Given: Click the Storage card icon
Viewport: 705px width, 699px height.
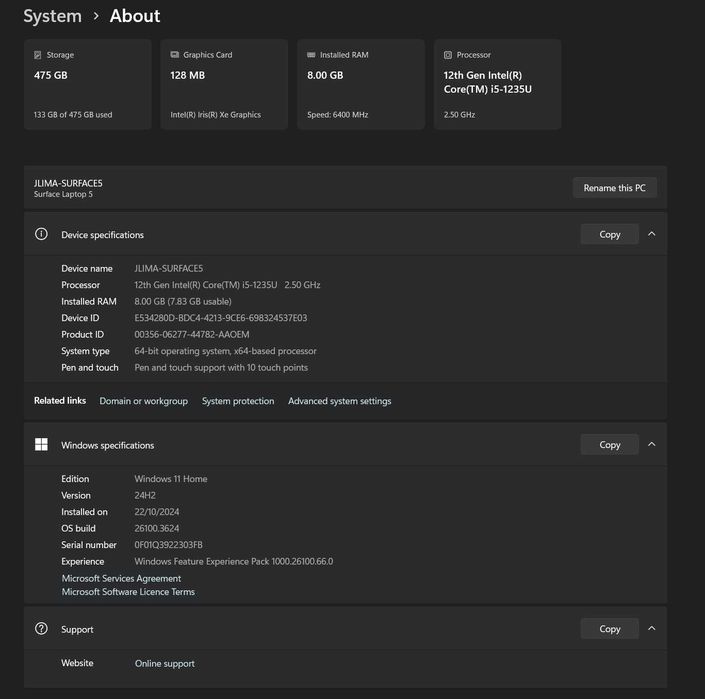Looking at the screenshot, I should click(38, 55).
